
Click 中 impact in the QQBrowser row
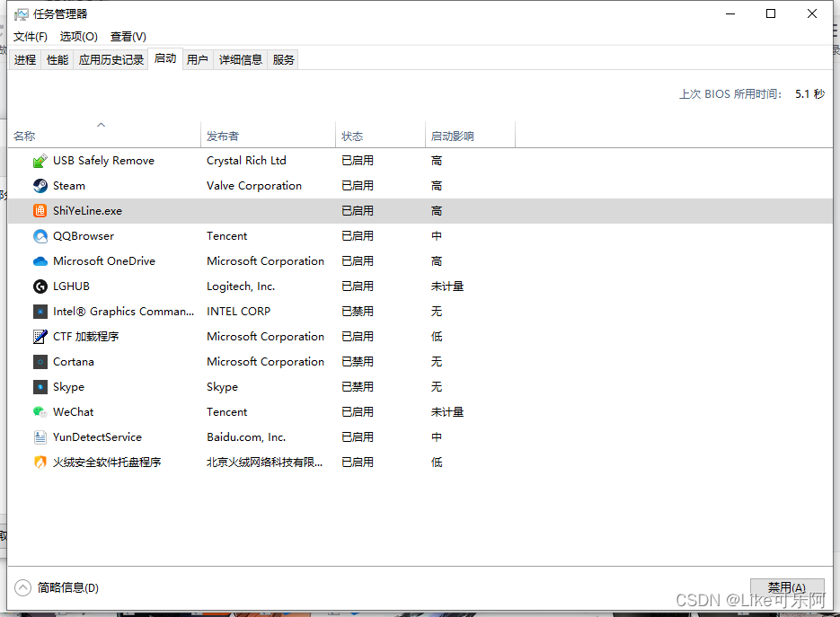tap(437, 236)
